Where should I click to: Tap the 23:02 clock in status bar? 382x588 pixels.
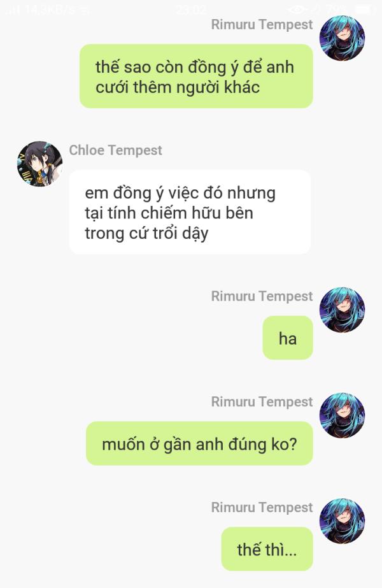click(191, 10)
